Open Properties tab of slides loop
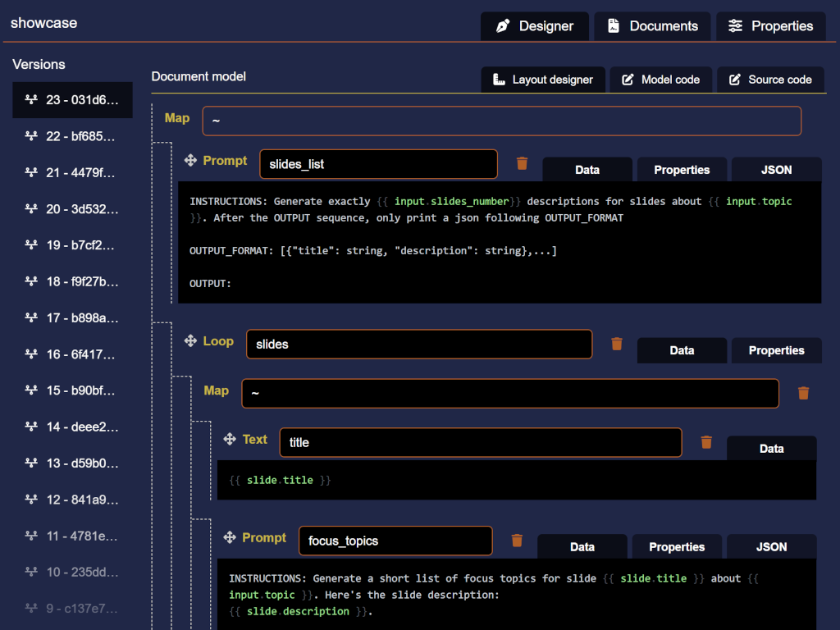Viewport: 840px width, 630px height. point(776,350)
